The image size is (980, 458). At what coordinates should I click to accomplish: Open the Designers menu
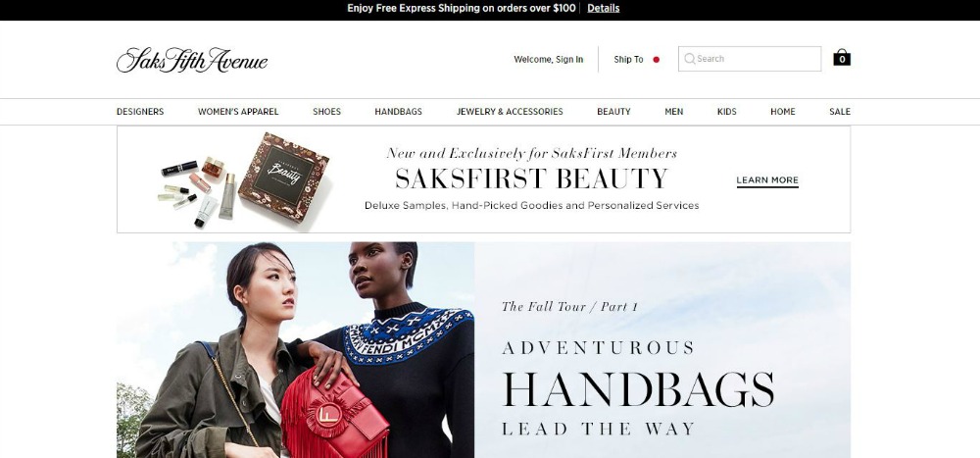(140, 112)
